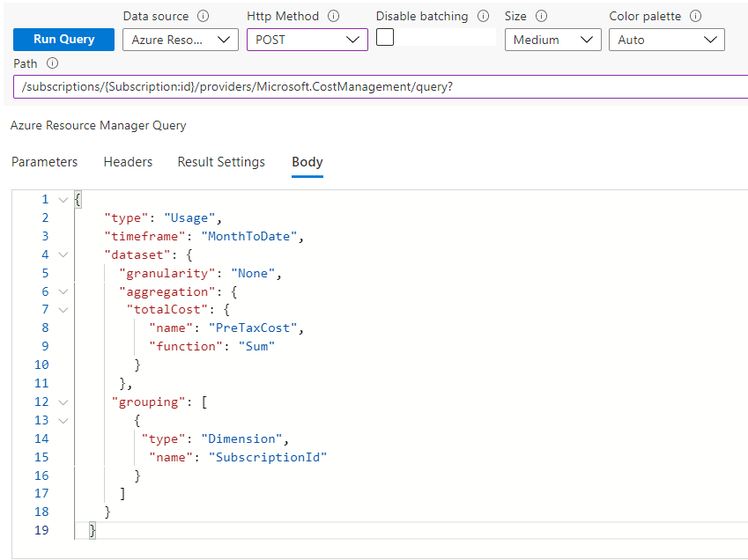
Task: Collapse the object fold at line 13
Action: click(x=63, y=420)
